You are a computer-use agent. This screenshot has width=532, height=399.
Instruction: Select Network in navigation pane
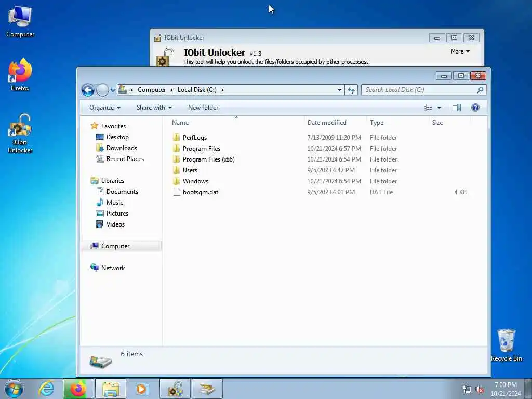(113, 268)
